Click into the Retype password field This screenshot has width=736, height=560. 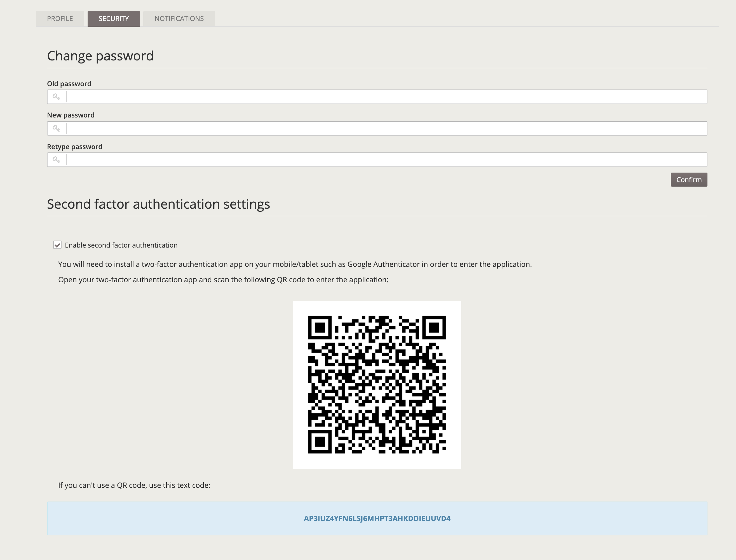click(377, 160)
